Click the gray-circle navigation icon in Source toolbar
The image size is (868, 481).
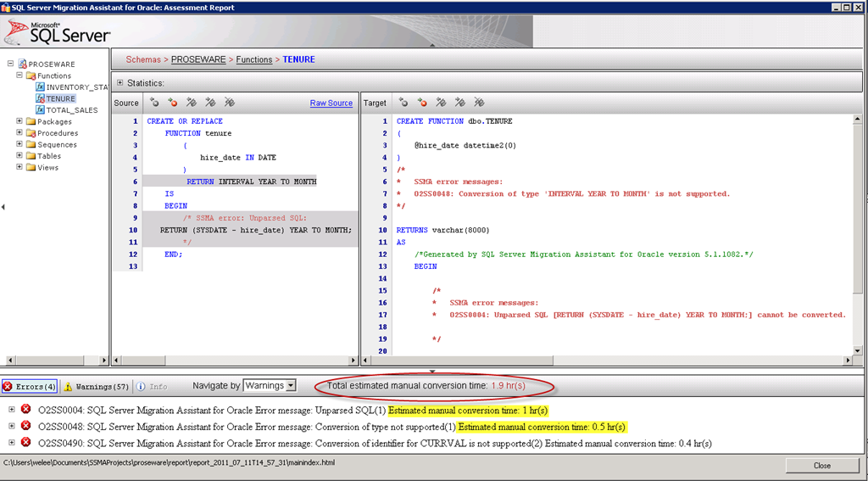coord(154,103)
